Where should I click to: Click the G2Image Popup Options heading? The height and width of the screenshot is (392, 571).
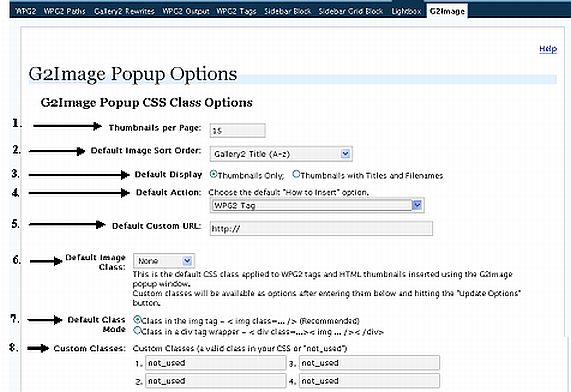click(133, 74)
